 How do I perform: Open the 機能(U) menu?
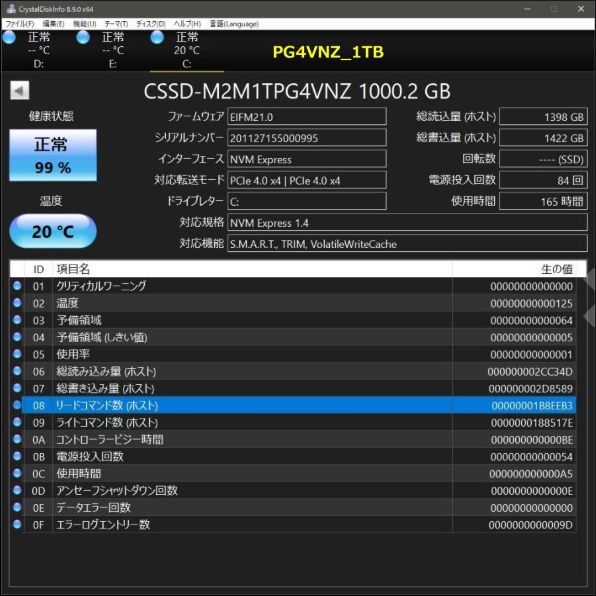[x=84, y=24]
